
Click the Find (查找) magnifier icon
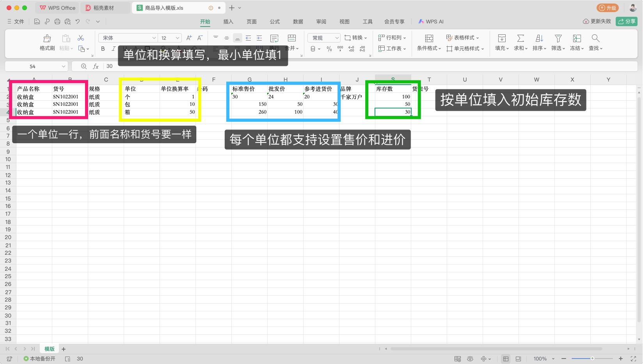pos(595,38)
